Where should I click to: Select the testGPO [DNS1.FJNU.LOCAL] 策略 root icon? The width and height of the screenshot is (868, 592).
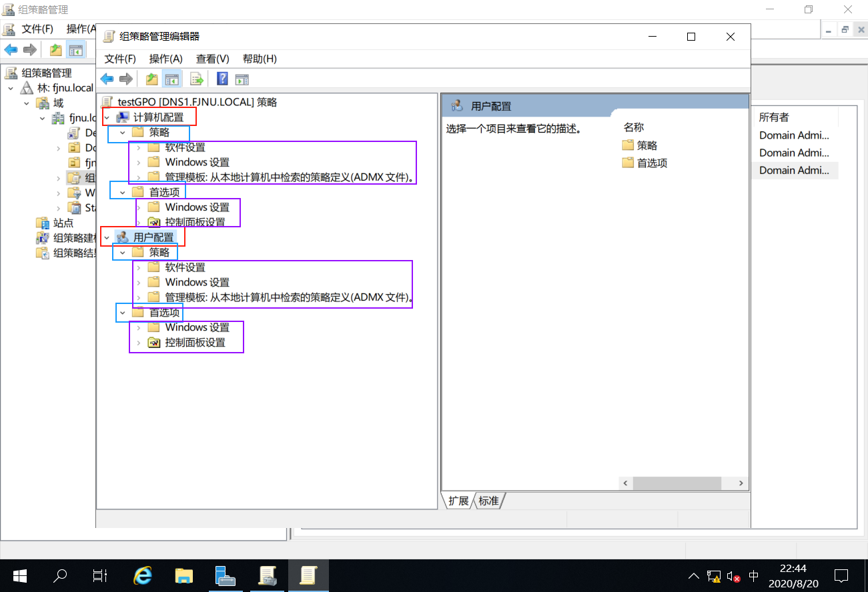pos(107,102)
